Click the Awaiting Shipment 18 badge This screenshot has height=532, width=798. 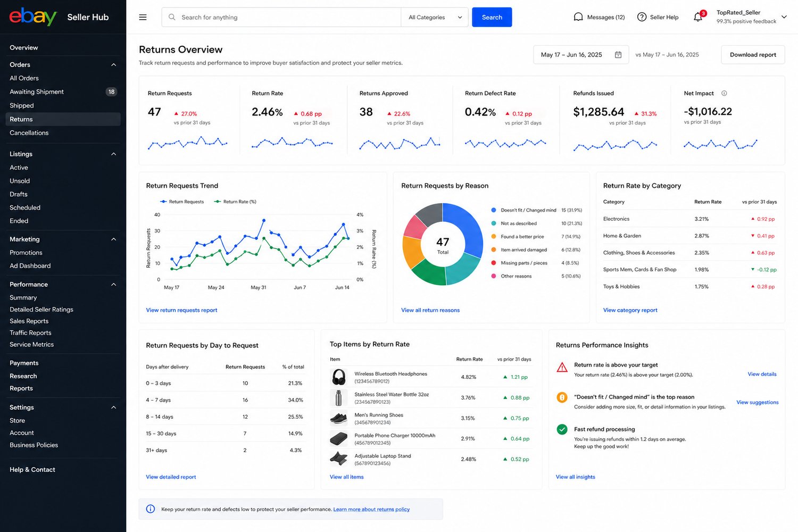click(x=111, y=92)
